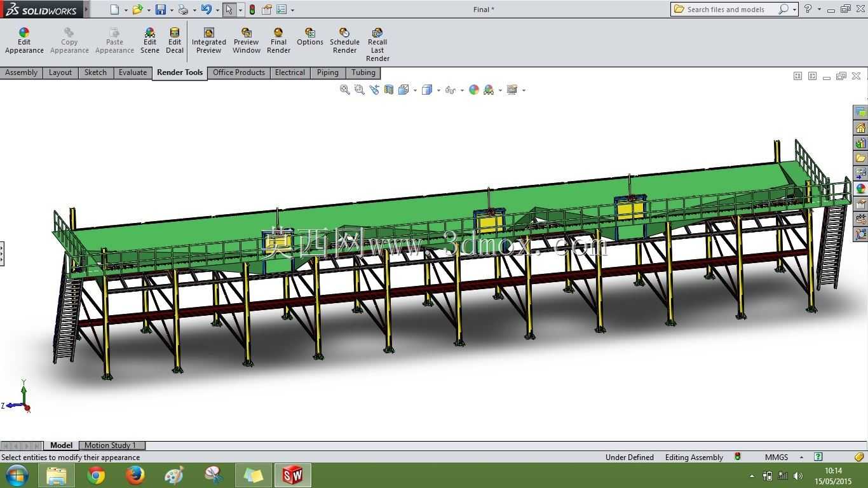Zoom to Fit the model
This screenshot has width=868, height=488.
(345, 90)
